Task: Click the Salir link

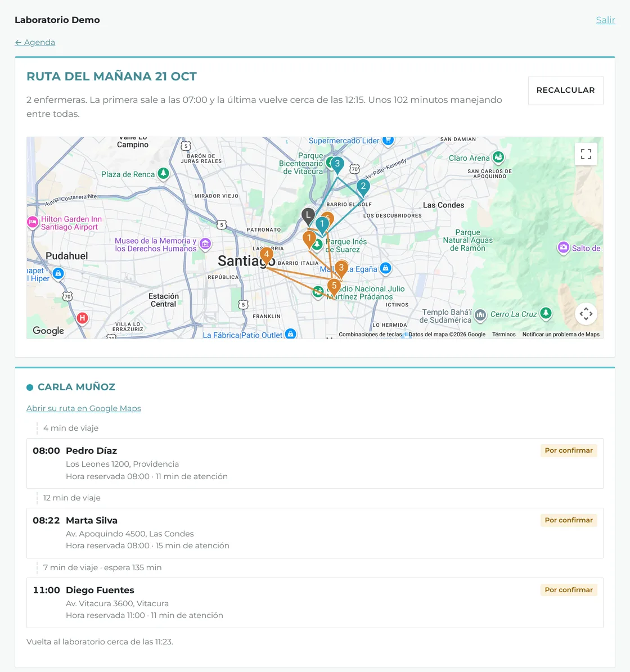Action: click(x=605, y=20)
